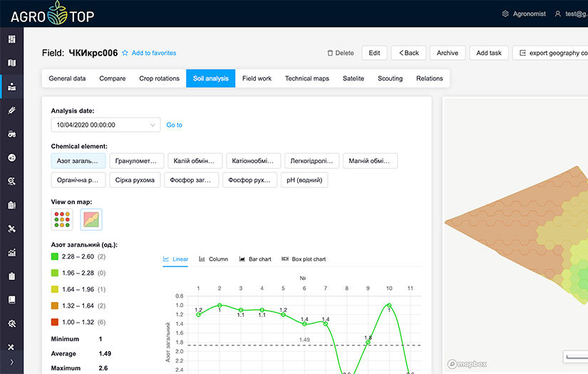Open Field work tab
Image resolution: width=588 pixels, height=374 pixels.
[x=257, y=78]
